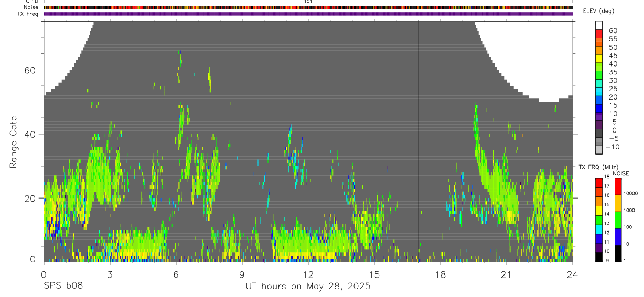Click the '6' tick on the UT hours axis

(176, 274)
